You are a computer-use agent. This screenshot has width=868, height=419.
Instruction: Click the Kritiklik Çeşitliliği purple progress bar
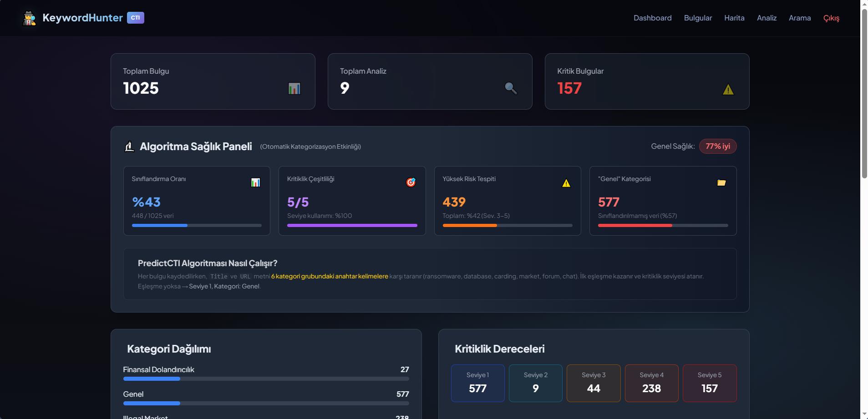point(352,225)
